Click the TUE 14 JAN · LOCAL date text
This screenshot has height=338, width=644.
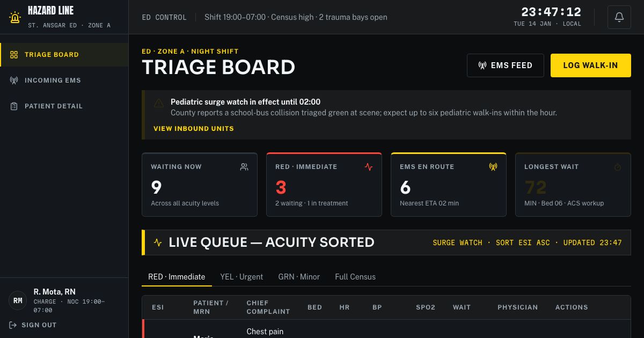(x=547, y=24)
